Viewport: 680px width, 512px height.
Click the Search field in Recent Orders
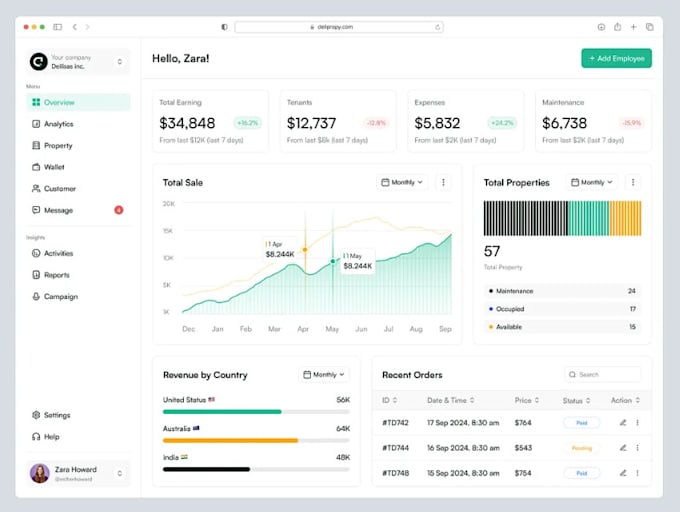click(602, 375)
